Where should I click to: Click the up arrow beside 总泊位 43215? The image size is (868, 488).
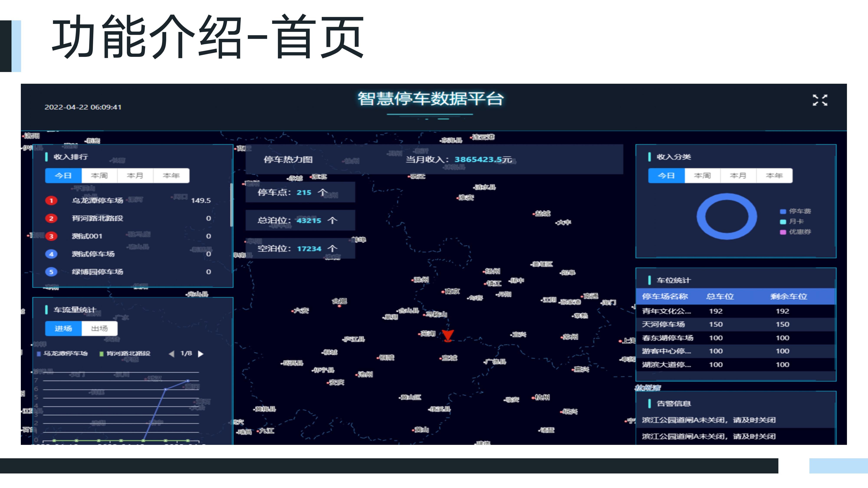click(x=332, y=220)
